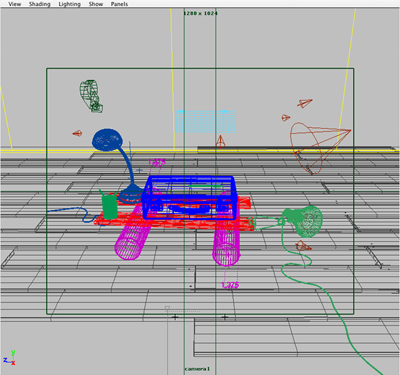Open the Show menu
The height and width of the screenshot is (375, 400).
click(x=96, y=4)
